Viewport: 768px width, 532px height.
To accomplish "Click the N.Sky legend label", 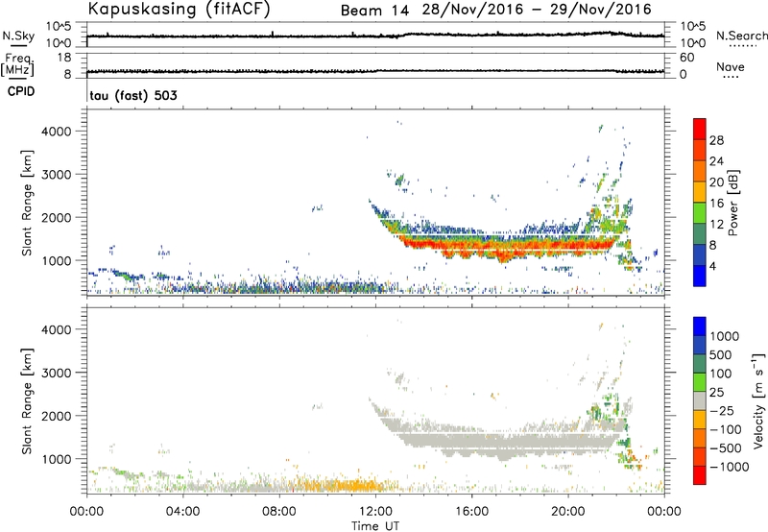I will 18,36.
